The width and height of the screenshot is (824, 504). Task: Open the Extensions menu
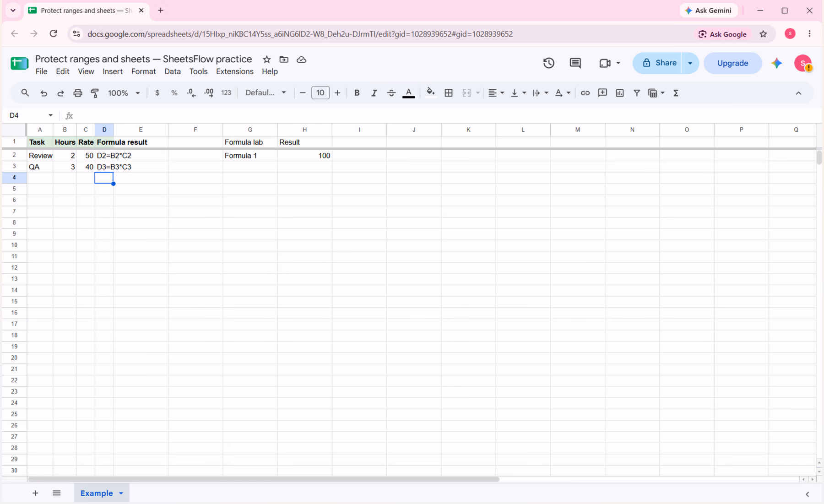coord(234,71)
